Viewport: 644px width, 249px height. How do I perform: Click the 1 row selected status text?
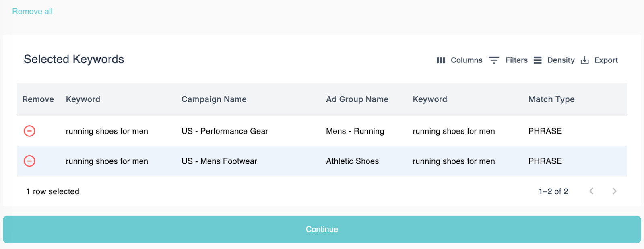coord(53,191)
